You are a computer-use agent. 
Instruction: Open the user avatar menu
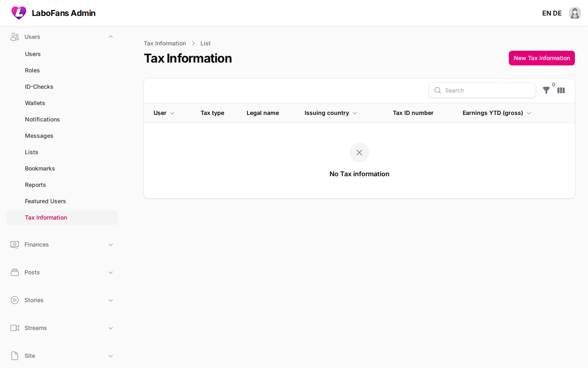575,13
